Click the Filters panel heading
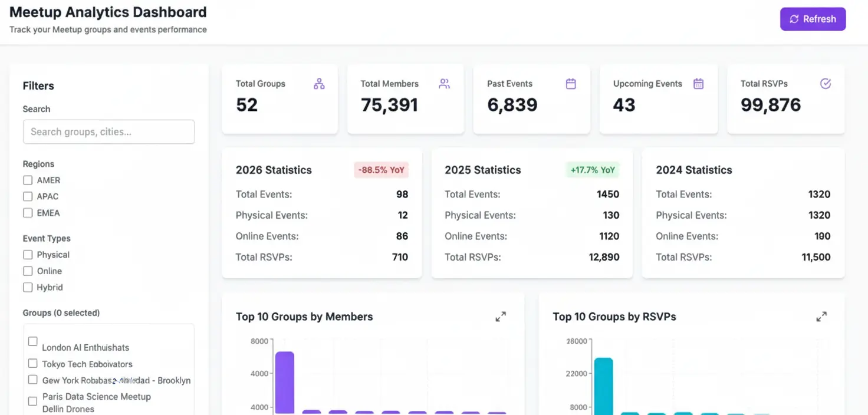Image resolution: width=868 pixels, height=415 pixels. (38, 86)
